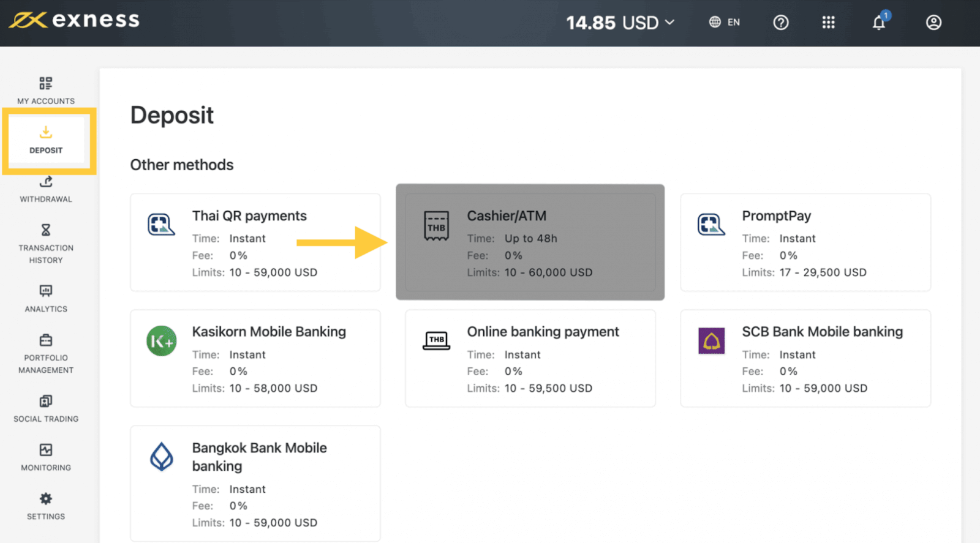Click the Online banking THB laptop icon
980x543 pixels.
pos(436,340)
